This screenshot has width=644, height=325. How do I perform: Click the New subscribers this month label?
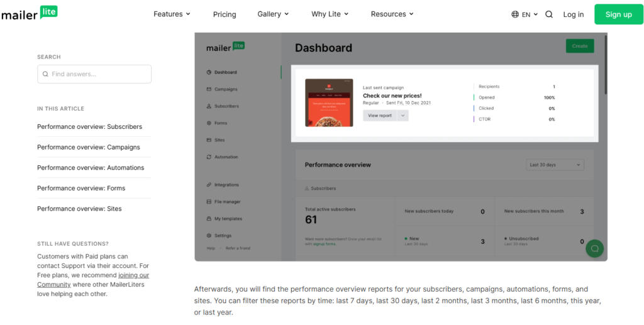point(534,211)
